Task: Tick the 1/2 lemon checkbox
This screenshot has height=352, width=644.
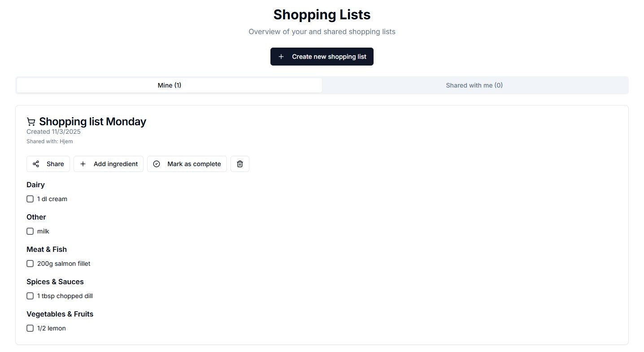Action: (30, 328)
